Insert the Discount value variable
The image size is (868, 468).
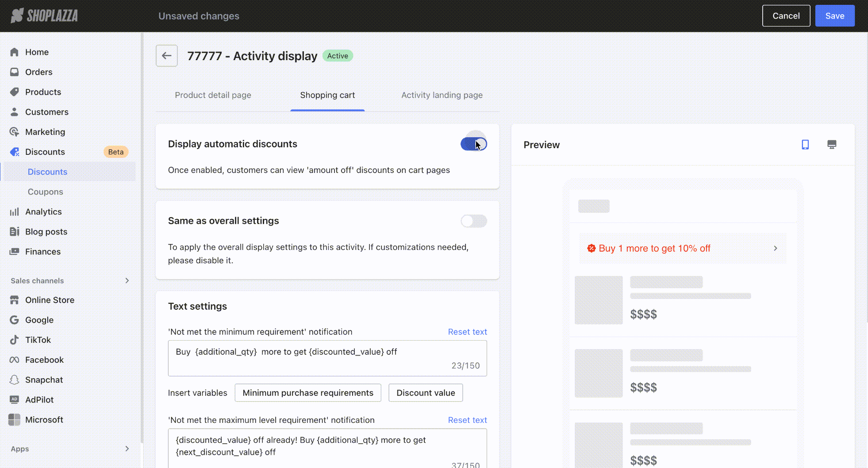(425, 393)
